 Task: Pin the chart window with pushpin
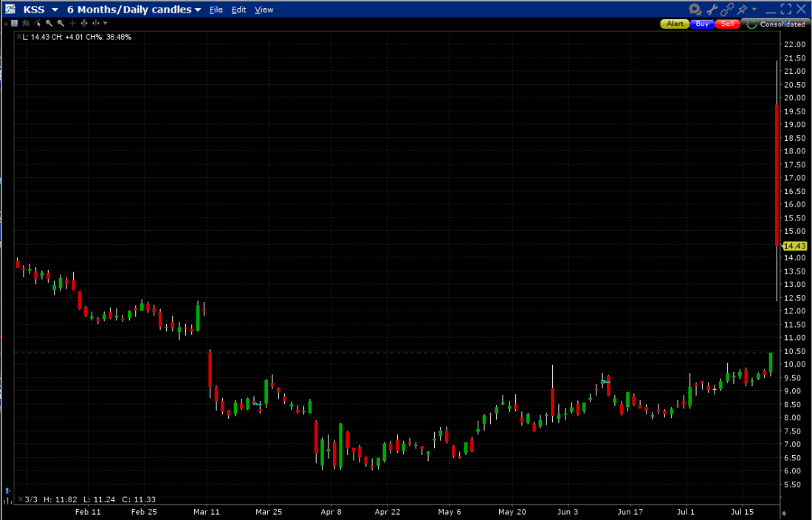743,10
